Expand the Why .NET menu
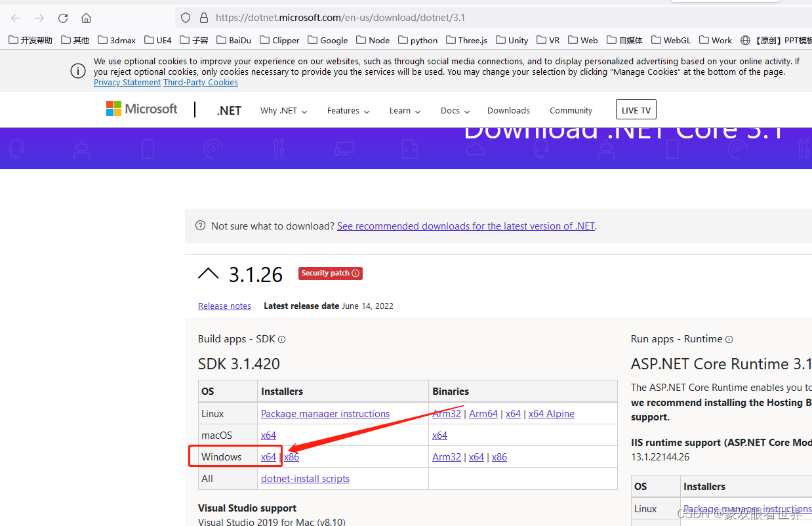The width and height of the screenshot is (812, 526). (x=284, y=111)
